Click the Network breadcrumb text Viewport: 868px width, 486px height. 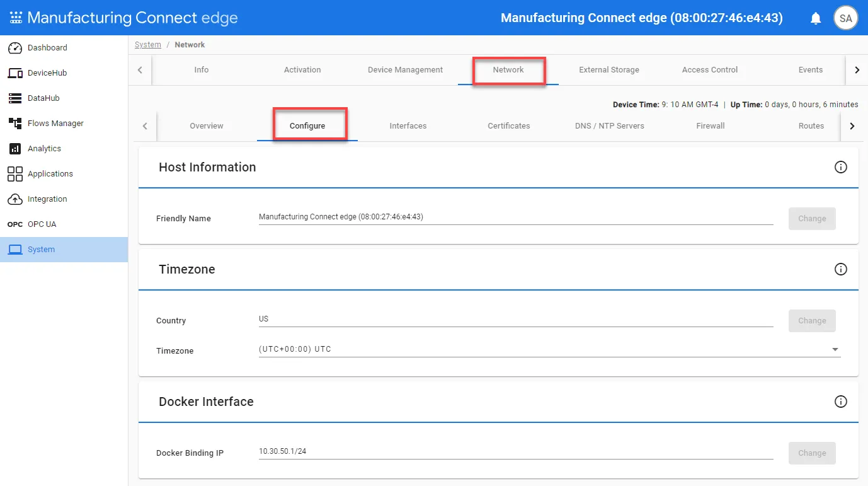point(190,45)
